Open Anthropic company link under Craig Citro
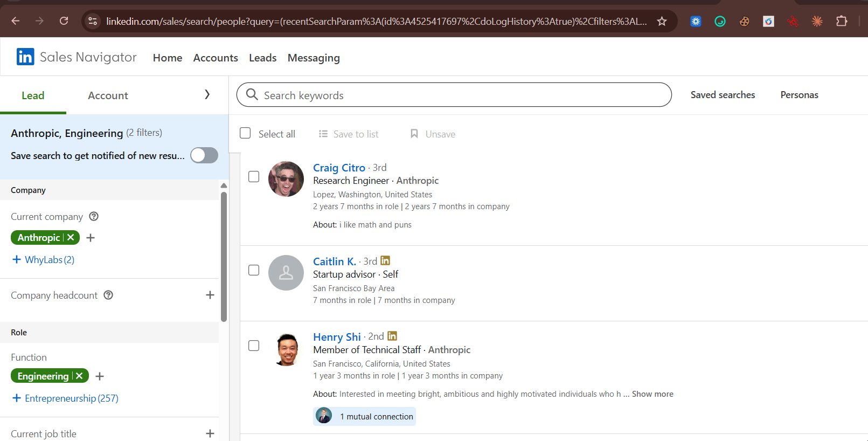This screenshot has width=868, height=441. pyautogui.click(x=418, y=181)
